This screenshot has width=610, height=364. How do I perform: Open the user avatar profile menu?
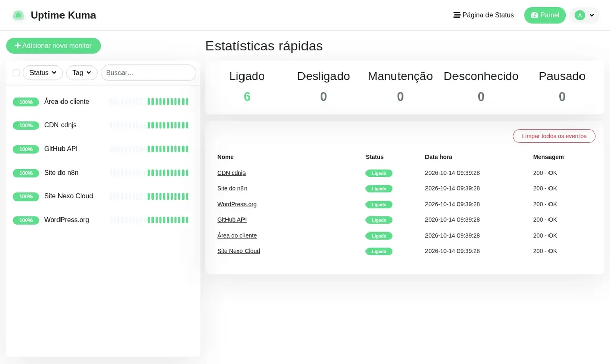pos(585,15)
